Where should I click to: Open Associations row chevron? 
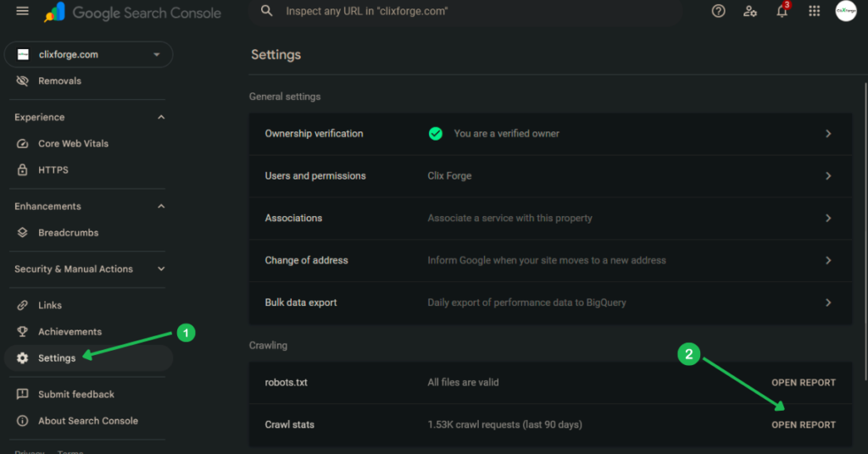[828, 218]
